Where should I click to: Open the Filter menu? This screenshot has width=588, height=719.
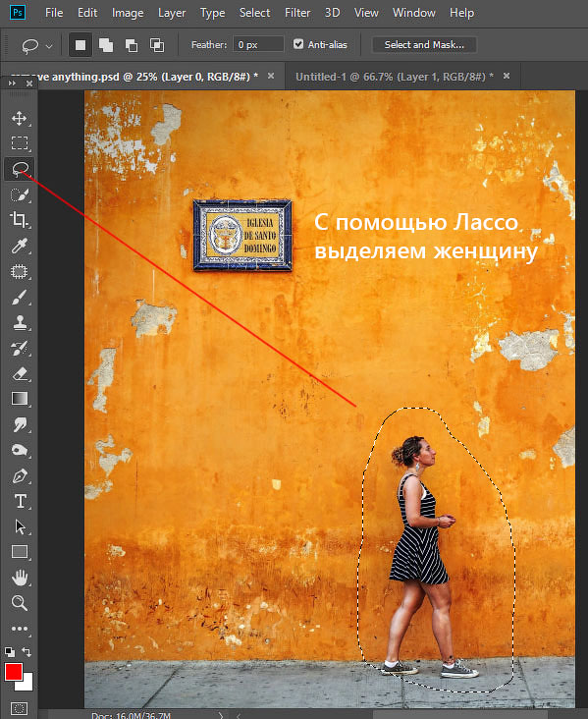297,13
